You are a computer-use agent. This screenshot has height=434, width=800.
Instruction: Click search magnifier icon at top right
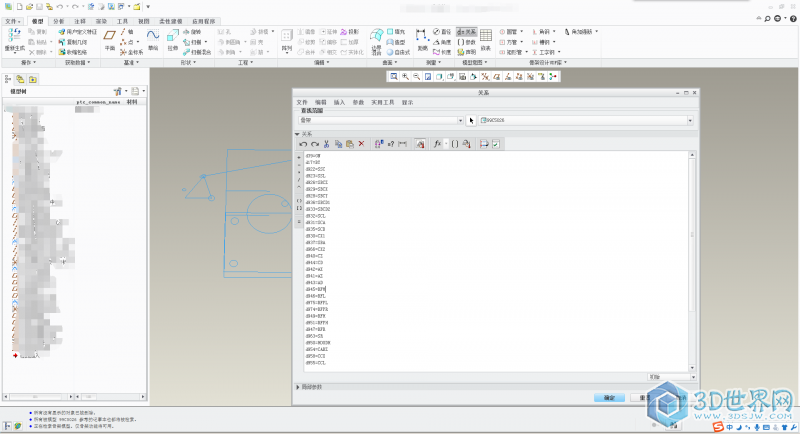767,19
